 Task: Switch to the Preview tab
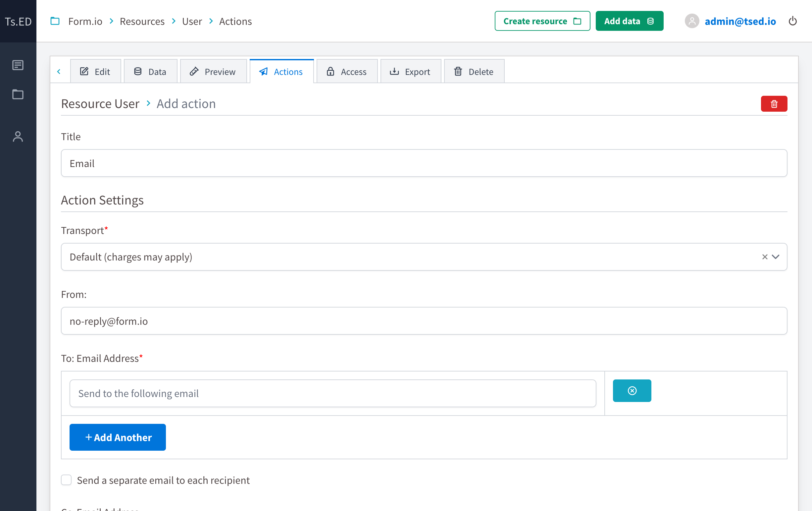click(x=214, y=71)
